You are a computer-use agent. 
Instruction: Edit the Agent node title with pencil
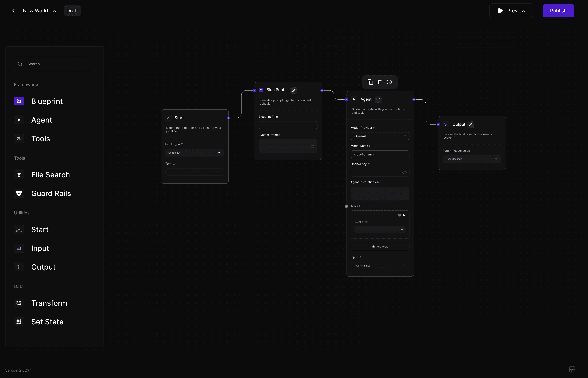tap(378, 100)
